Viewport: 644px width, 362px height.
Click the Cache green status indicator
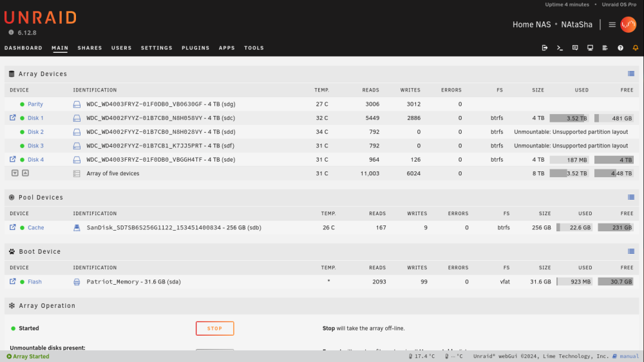tap(22, 227)
